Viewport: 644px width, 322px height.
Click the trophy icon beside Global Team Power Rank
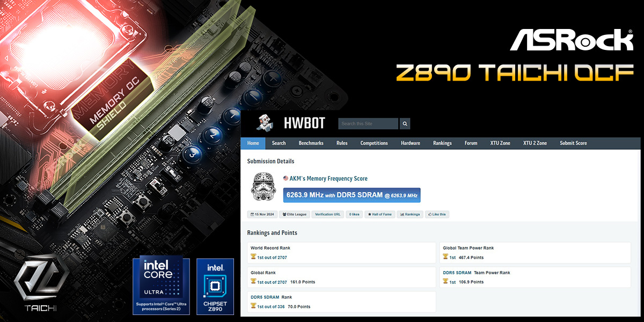tap(445, 256)
